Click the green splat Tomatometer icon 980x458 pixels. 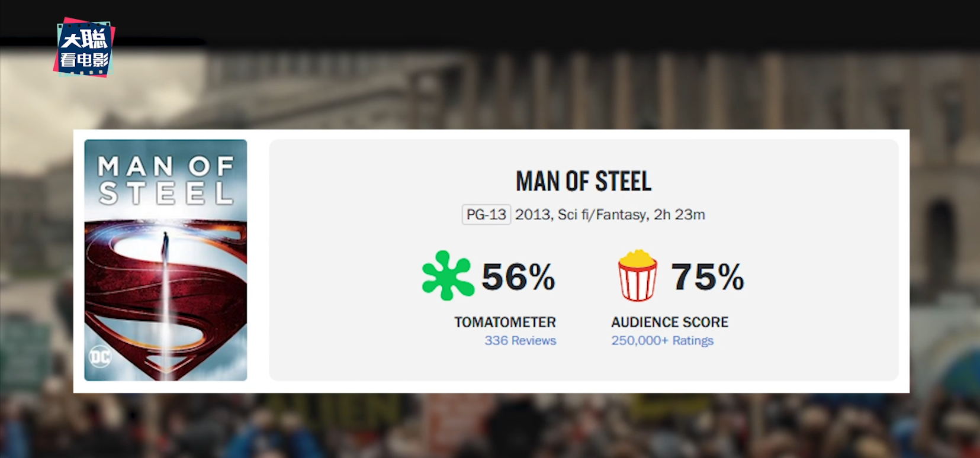coord(447,276)
